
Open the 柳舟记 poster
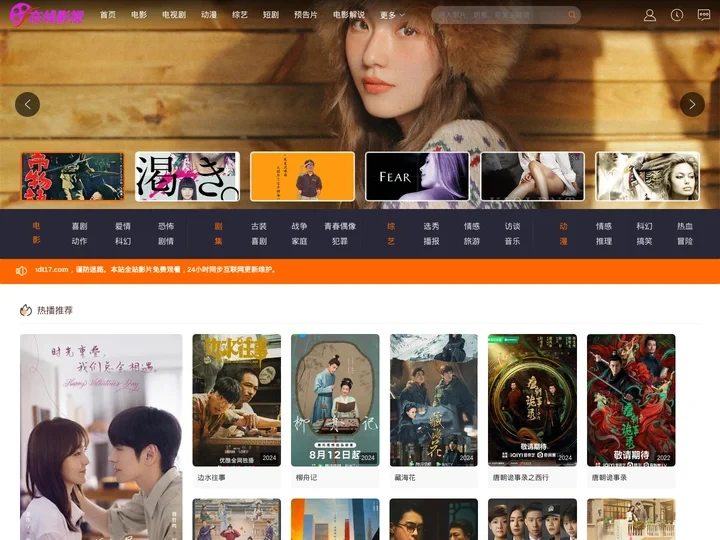[335, 400]
